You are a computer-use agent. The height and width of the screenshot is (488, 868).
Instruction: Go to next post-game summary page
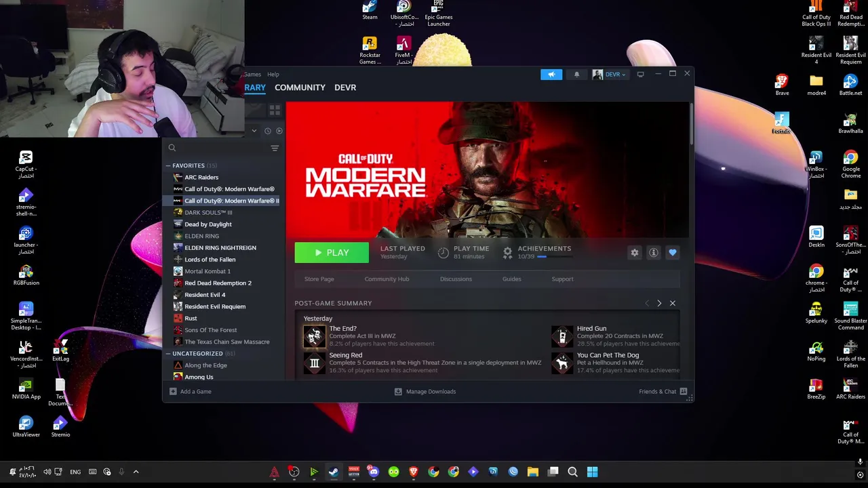tap(659, 303)
